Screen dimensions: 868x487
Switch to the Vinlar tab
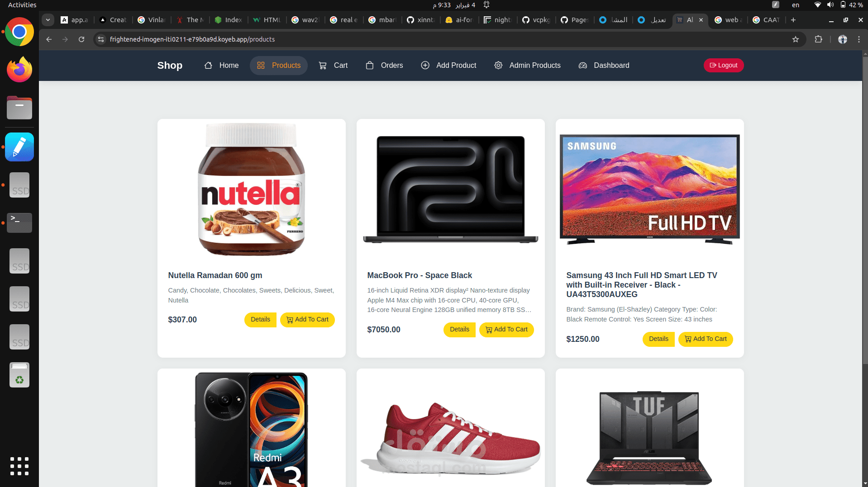click(x=152, y=20)
